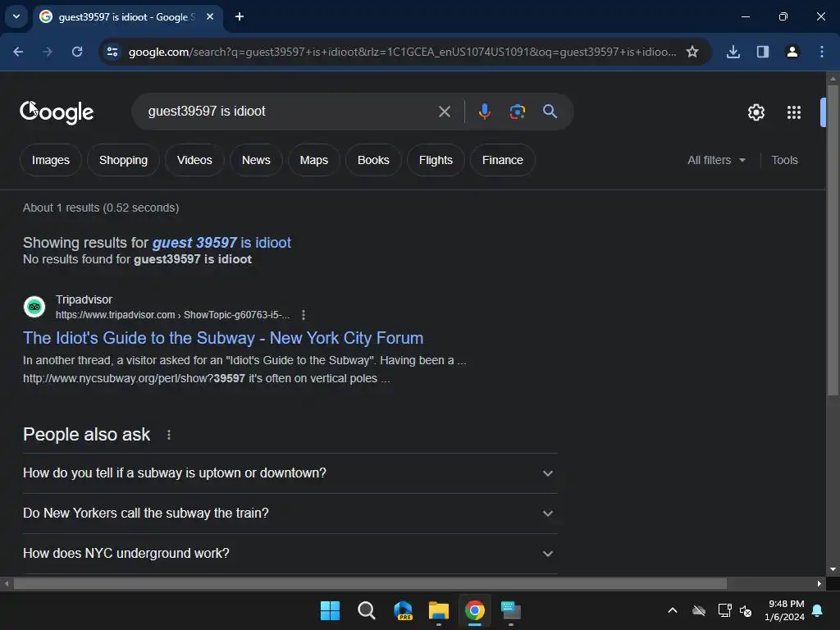
Task: Launch Microsoft Edge Preview from taskbar
Action: click(x=403, y=610)
